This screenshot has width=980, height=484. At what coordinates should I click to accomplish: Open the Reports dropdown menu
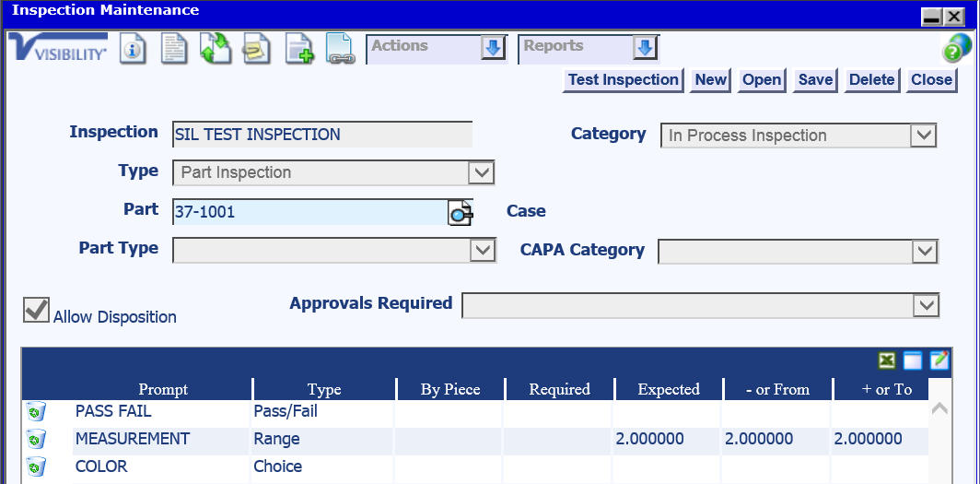[x=645, y=48]
